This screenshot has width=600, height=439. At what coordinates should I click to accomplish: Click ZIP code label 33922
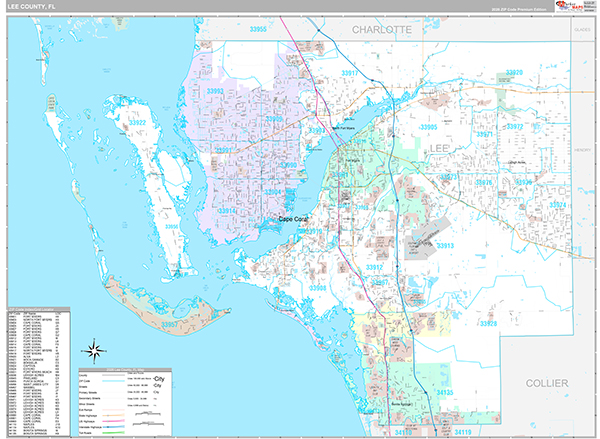137,122
